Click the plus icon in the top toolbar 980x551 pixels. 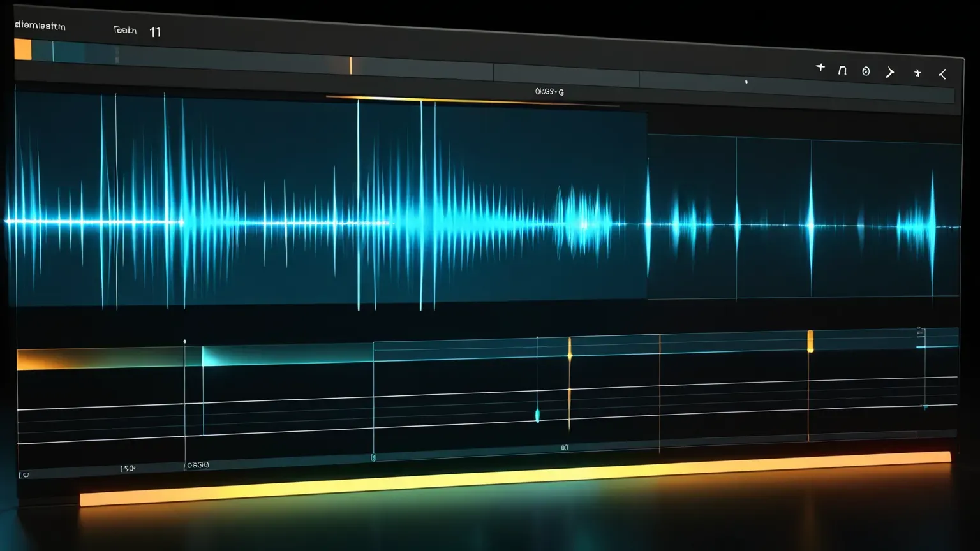click(820, 67)
